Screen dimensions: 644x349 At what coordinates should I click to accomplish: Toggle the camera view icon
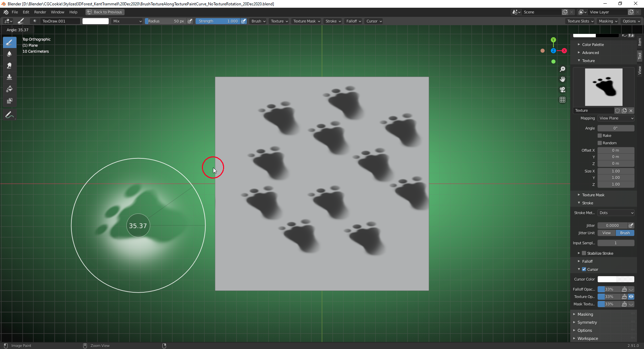point(562,90)
